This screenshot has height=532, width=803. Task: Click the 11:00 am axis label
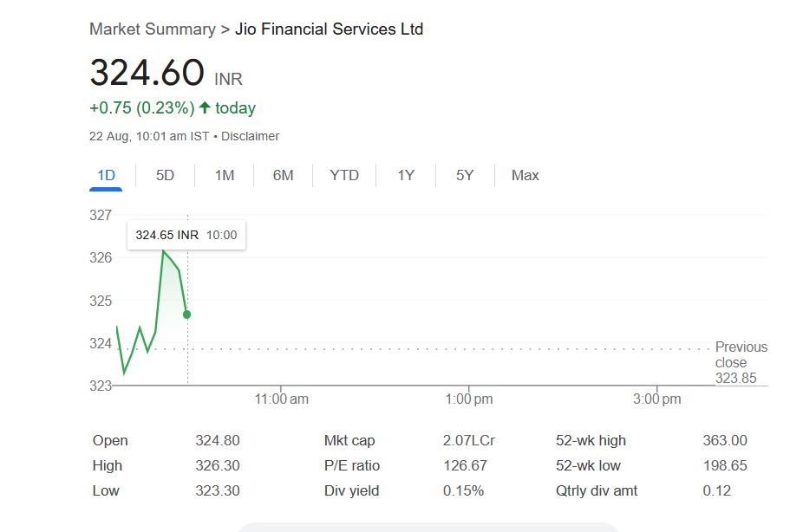pyautogui.click(x=281, y=399)
